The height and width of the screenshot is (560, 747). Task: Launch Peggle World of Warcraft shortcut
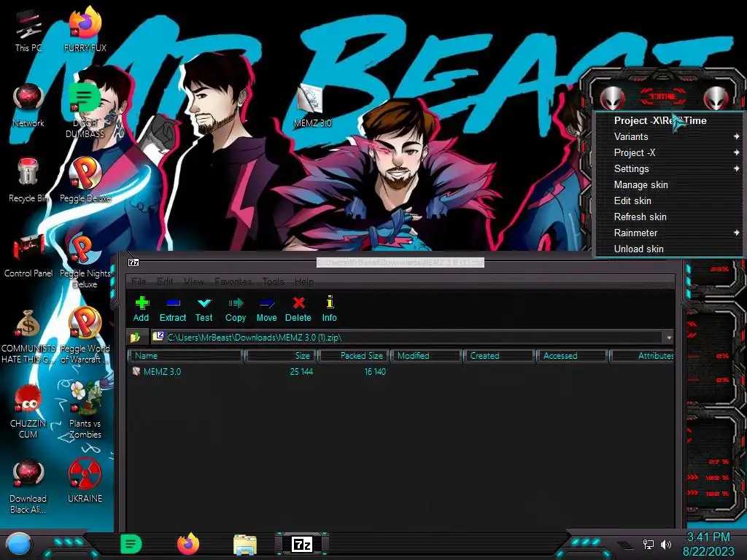(85, 335)
